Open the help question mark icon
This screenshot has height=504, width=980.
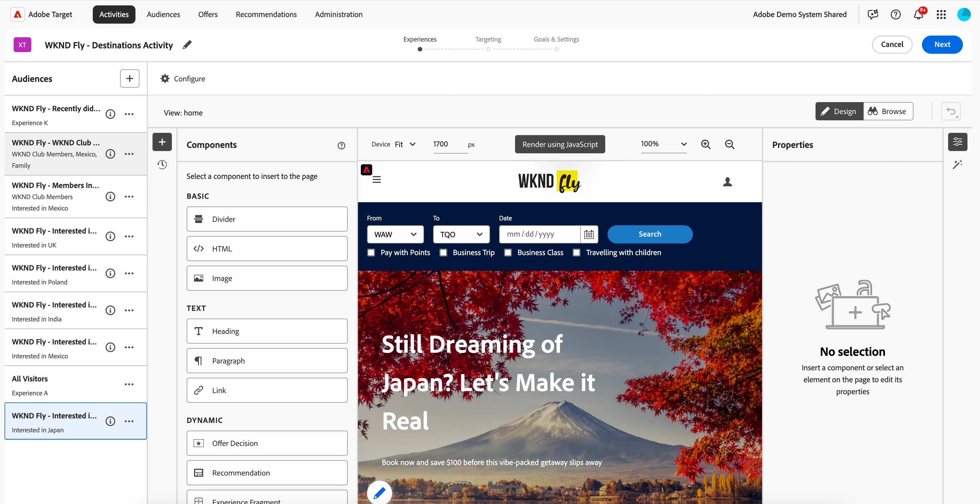coord(895,15)
